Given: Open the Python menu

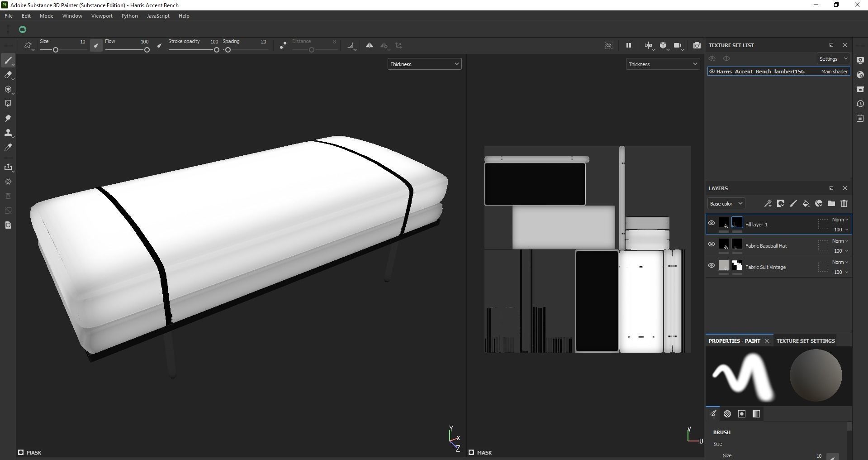Looking at the screenshot, I should [129, 16].
